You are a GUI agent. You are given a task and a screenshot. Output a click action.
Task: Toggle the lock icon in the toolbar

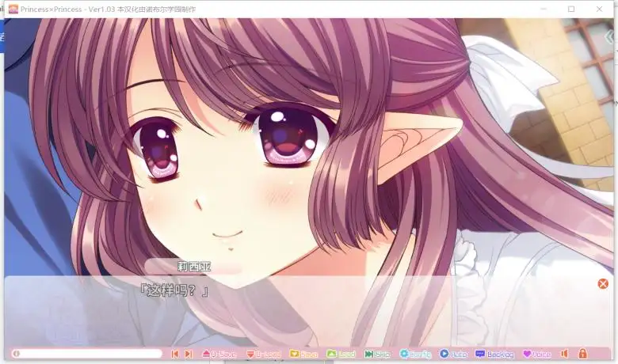(x=582, y=354)
